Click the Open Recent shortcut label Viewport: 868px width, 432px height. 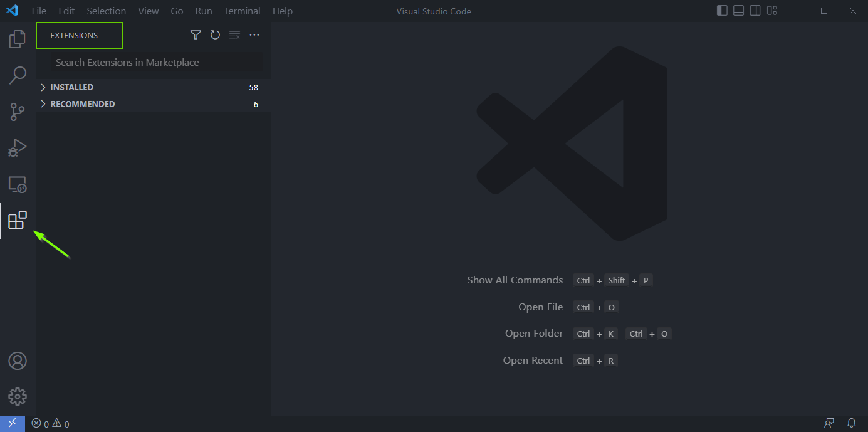(x=533, y=361)
